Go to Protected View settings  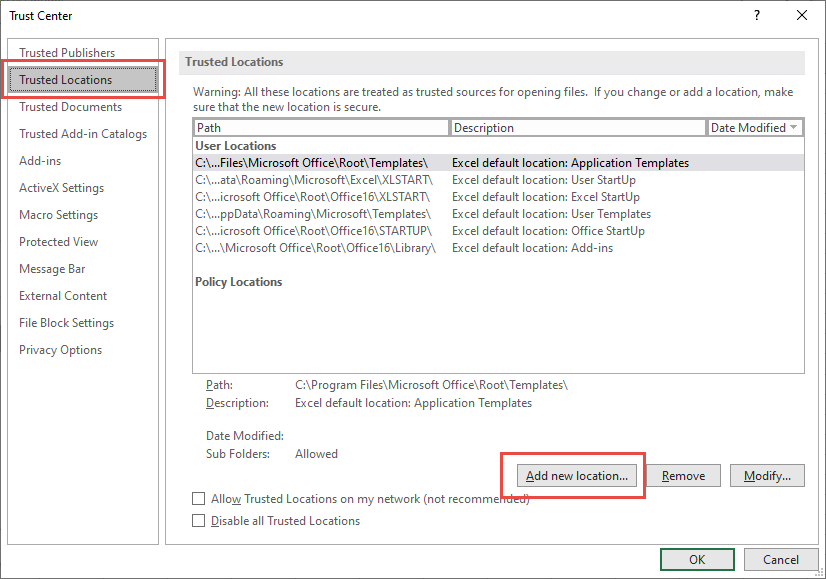tap(58, 242)
